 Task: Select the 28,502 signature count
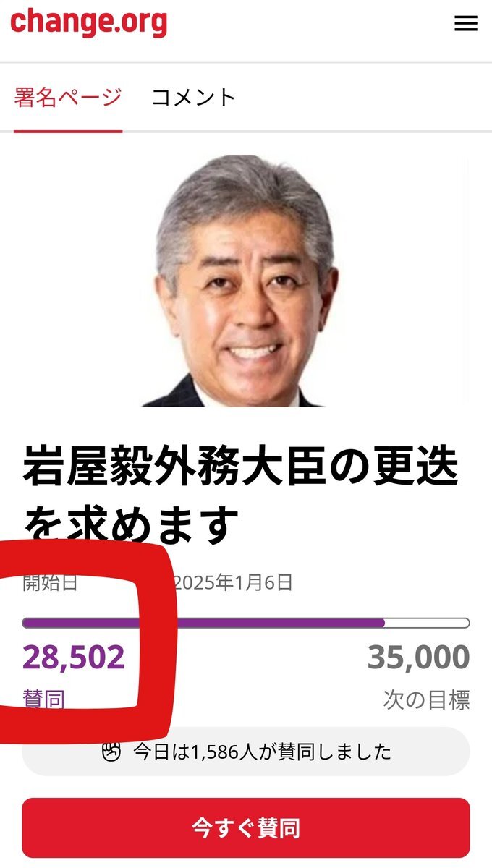coord(74,658)
